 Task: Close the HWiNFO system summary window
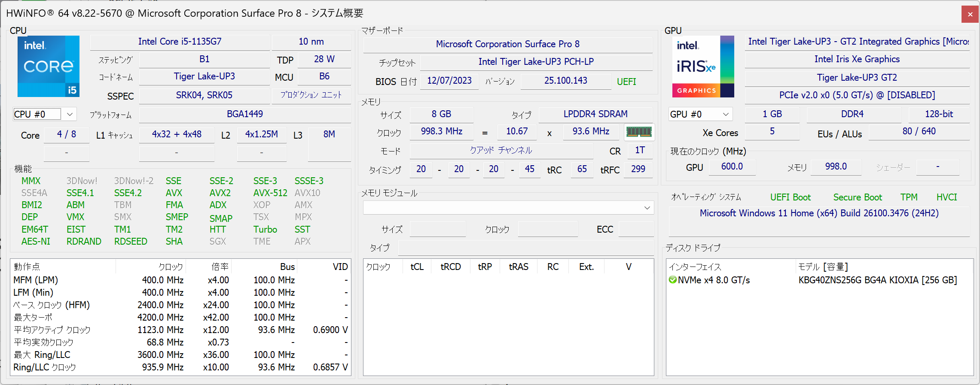pyautogui.click(x=970, y=14)
